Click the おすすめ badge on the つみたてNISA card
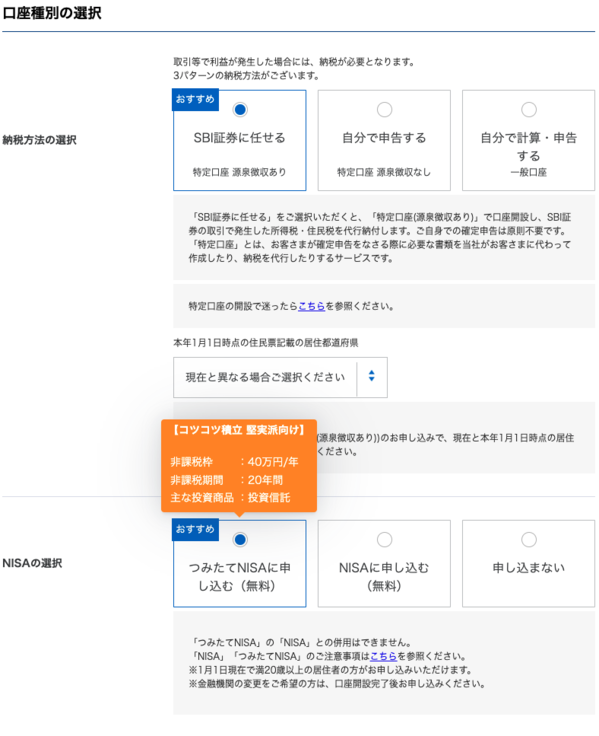The height and width of the screenshot is (736, 599). [x=195, y=529]
